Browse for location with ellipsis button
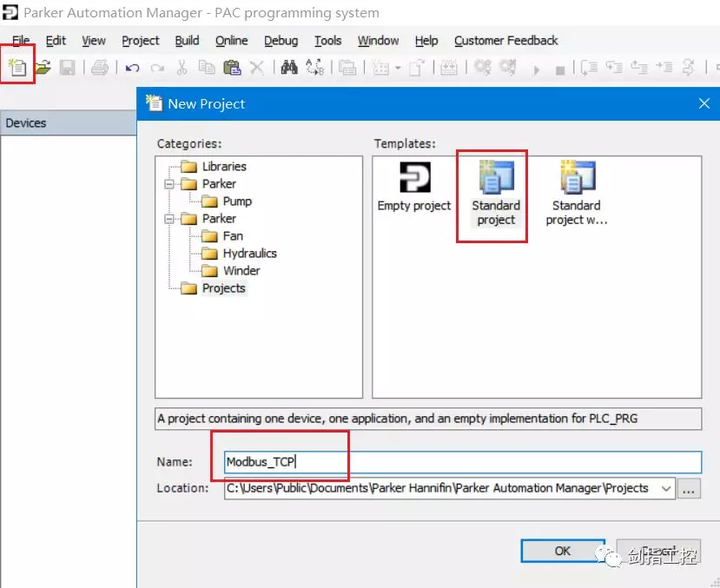Image resolution: width=720 pixels, height=588 pixels. 690,489
